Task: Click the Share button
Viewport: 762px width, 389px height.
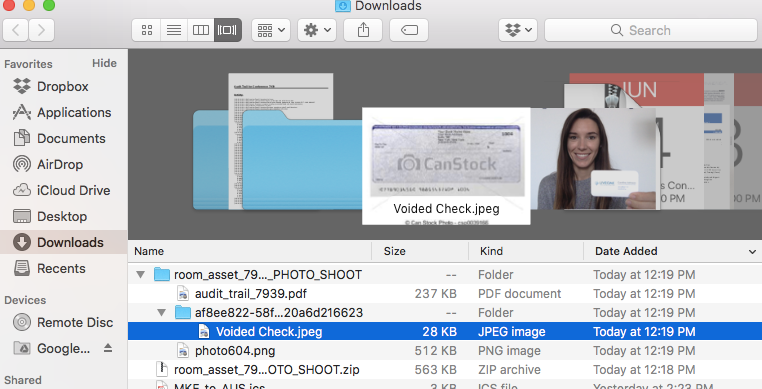Action: pyautogui.click(x=363, y=30)
